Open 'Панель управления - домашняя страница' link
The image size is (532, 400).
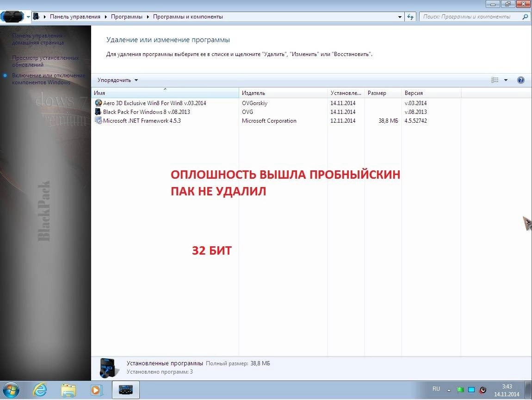(39, 39)
